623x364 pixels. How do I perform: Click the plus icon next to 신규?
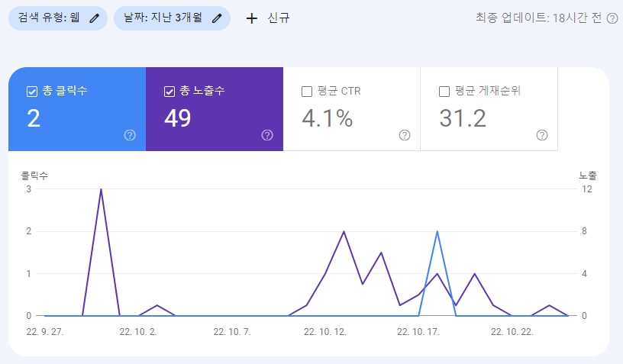(x=251, y=18)
